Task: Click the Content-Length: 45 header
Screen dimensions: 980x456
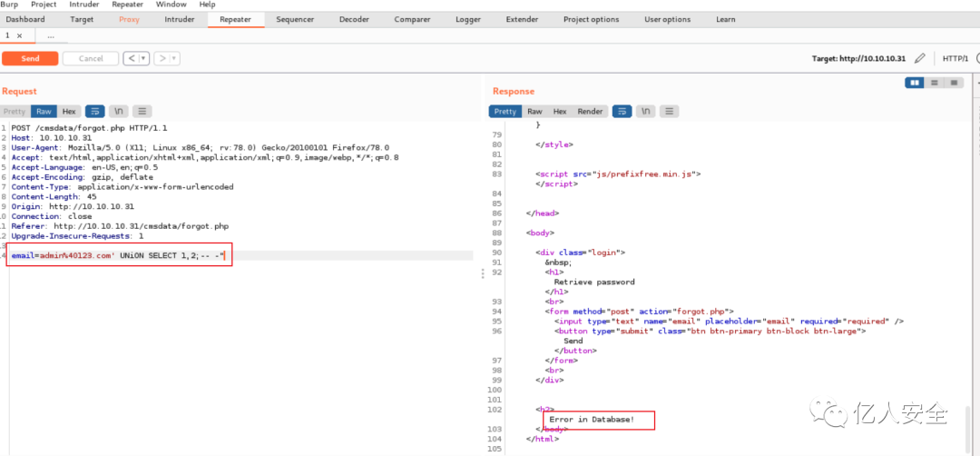Action: tap(54, 196)
